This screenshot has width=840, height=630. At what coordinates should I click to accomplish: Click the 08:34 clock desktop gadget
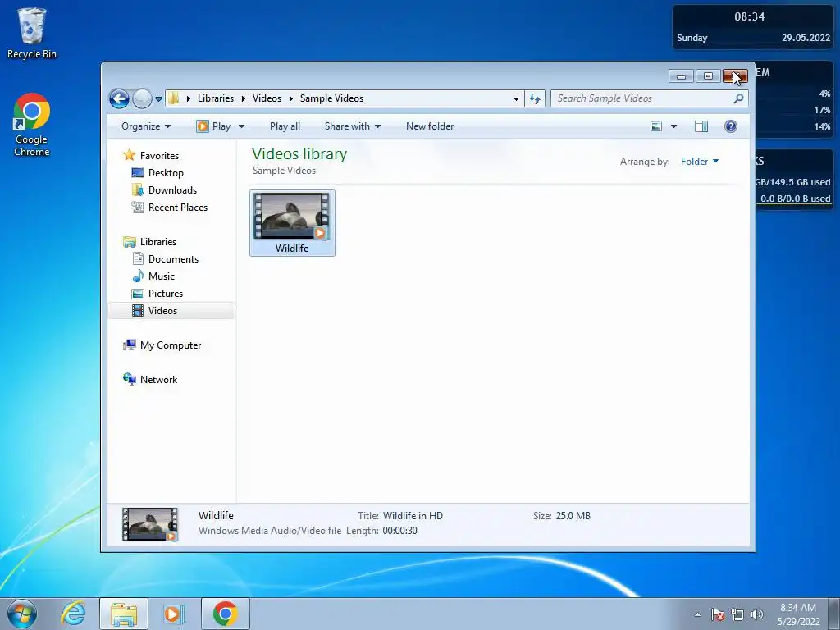tap(753, 27)
